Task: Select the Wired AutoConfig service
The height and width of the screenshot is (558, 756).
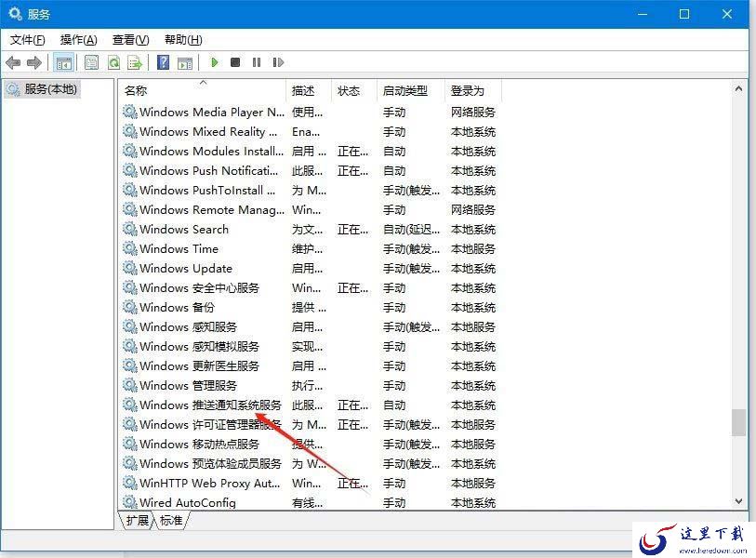Action: (309, 502)
